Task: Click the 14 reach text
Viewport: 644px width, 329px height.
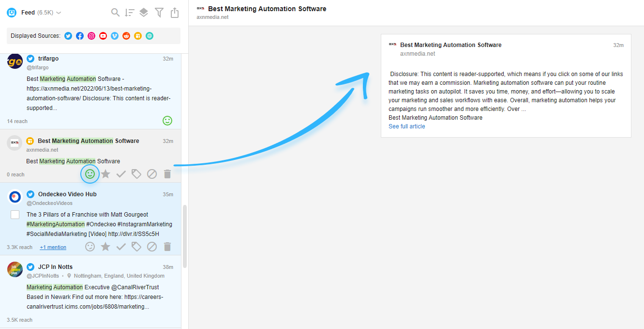Action: coord(17,121)
